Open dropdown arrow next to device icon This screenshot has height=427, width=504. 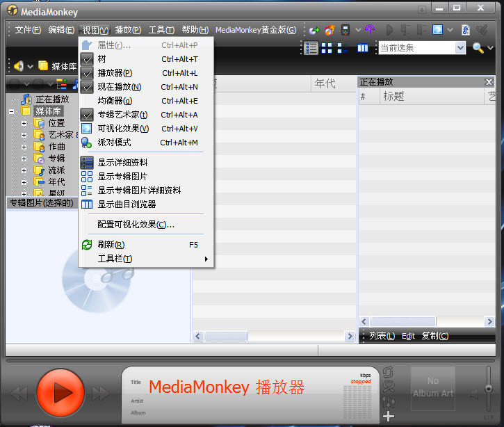click(358, 30)
